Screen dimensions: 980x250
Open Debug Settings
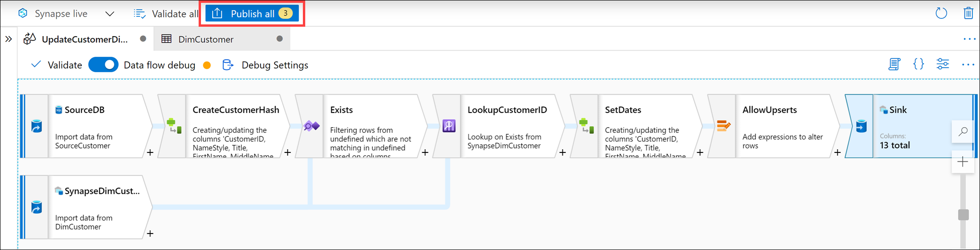pyautogui.click(x=265, y=65)
